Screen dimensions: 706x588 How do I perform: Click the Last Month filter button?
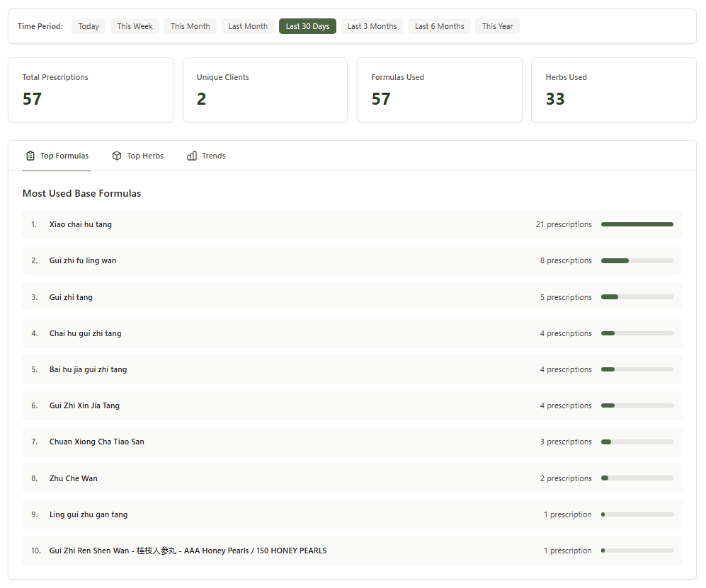coord(247,25)
